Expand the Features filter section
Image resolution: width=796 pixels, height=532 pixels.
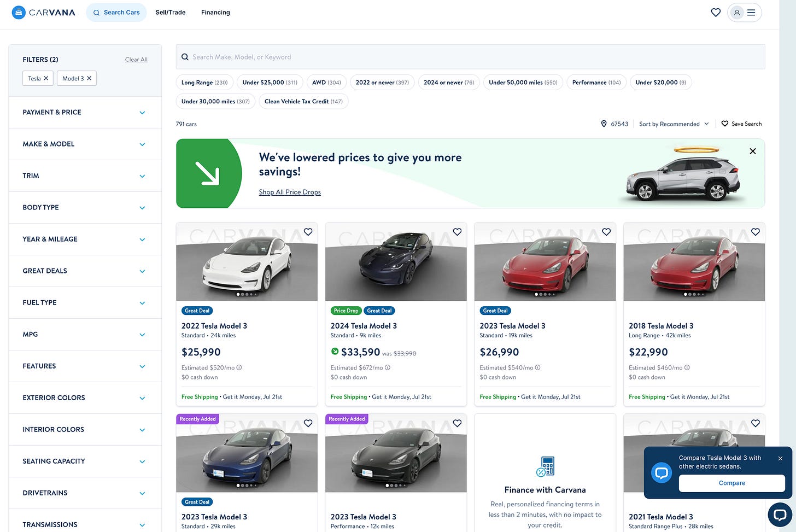tap(85, 366)
